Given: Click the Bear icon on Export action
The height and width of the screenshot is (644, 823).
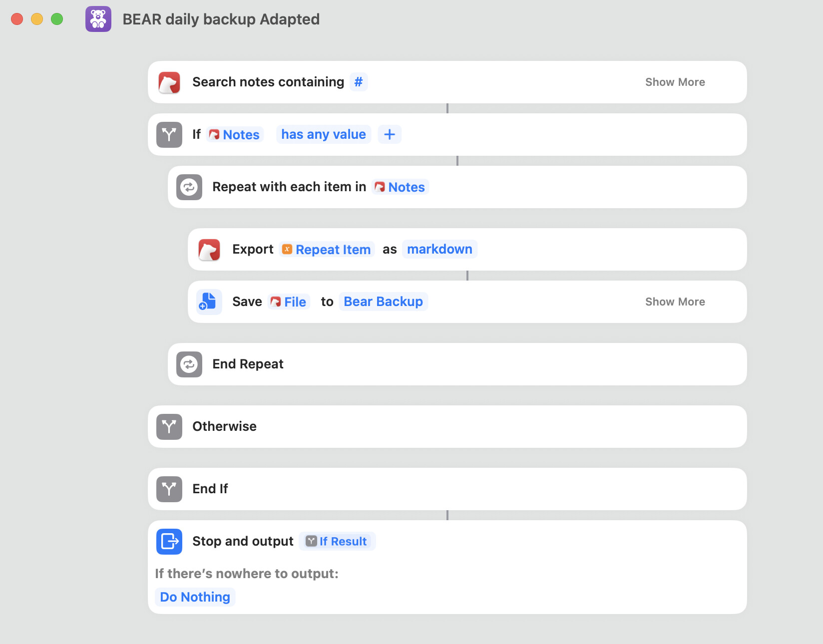Looking at the screenshot, I should 209,250.
